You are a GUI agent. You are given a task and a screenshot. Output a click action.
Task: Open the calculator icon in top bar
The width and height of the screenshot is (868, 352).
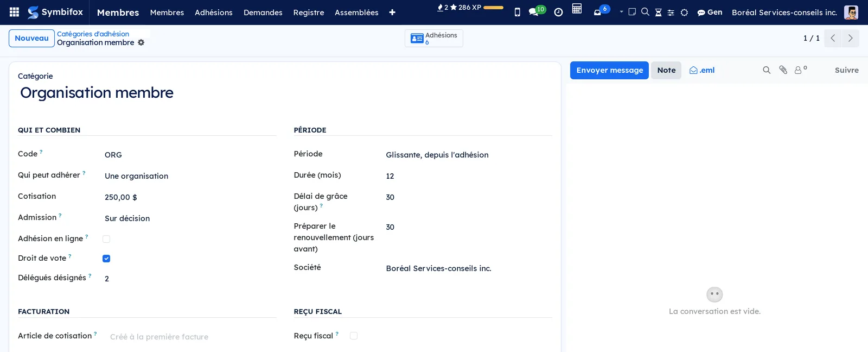coord(577,9)
